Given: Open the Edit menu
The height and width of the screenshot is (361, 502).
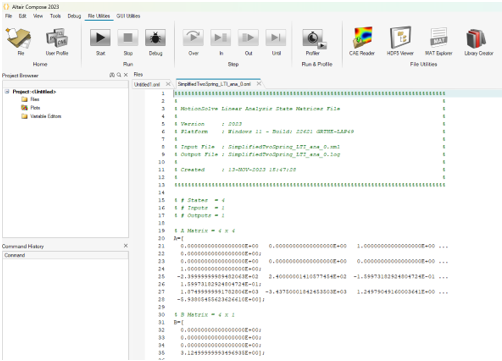Looking at the screenshot, I should click(x=22, y=16).
